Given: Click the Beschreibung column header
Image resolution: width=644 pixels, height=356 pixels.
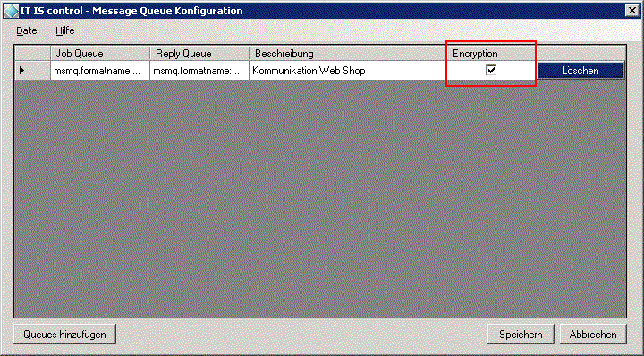Looking at the screenshot, I should tap(348, 54).
